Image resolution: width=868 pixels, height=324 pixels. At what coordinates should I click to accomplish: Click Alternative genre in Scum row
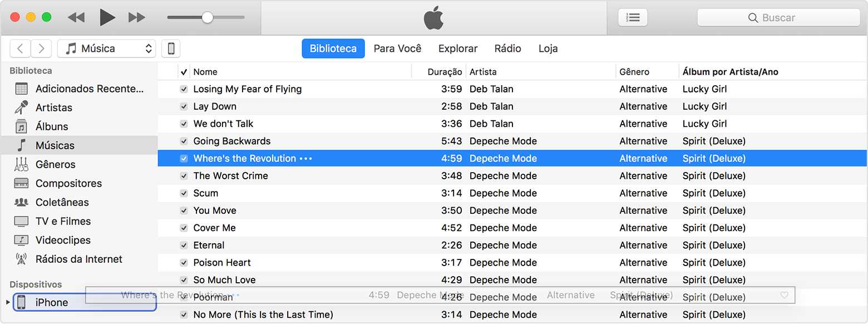(x=643, y=193)
